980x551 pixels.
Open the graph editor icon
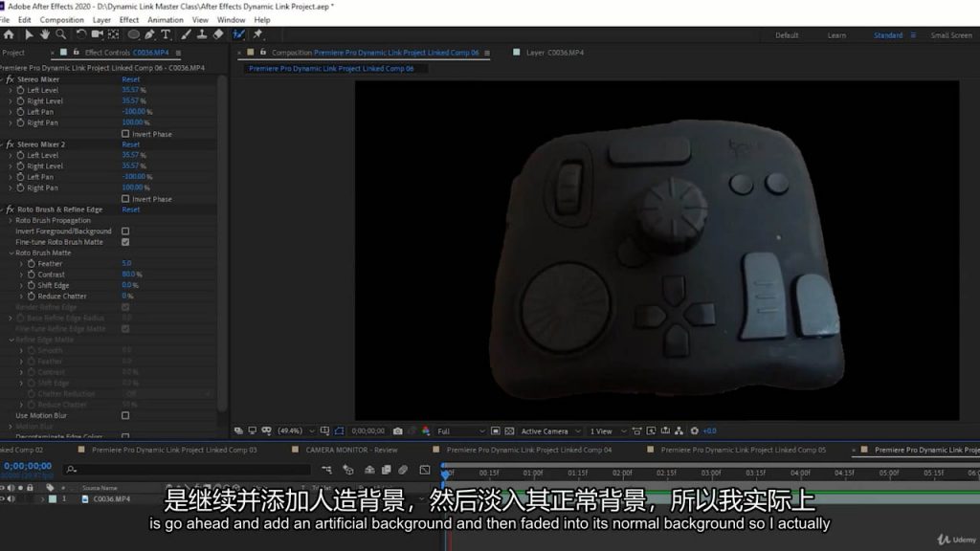tap(425, 470)
